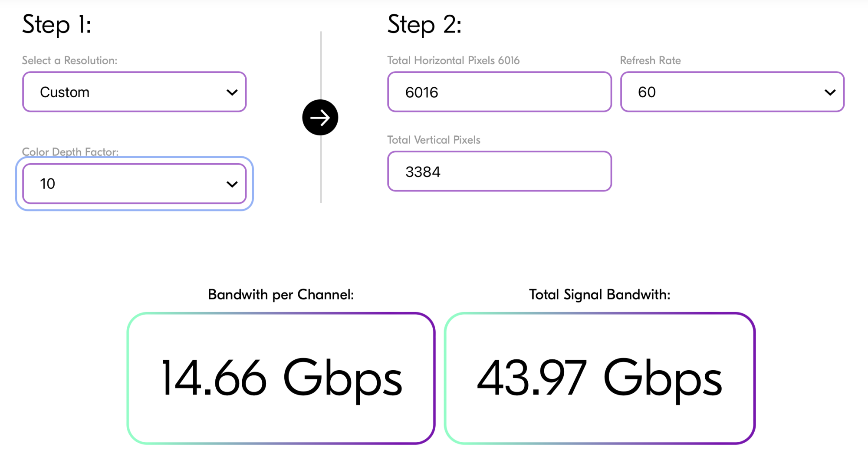Click the "Total Vertical Pixels" label
The image size is (868, 467).
(434, 140)
